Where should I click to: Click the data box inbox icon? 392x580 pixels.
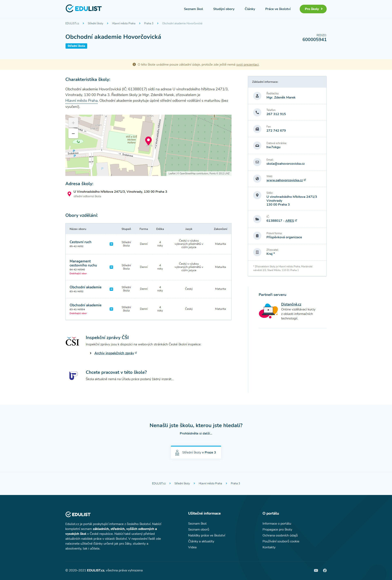point(257,146)
